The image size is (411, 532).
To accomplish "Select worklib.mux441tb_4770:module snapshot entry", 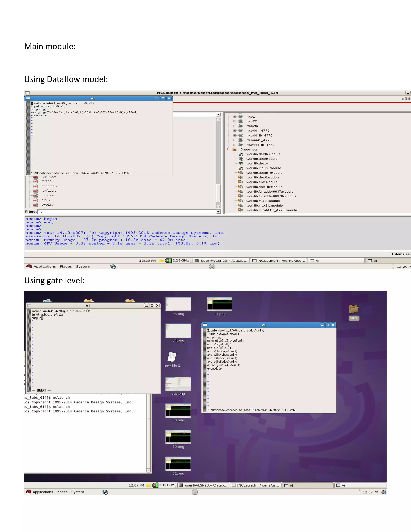I will 272,210.
